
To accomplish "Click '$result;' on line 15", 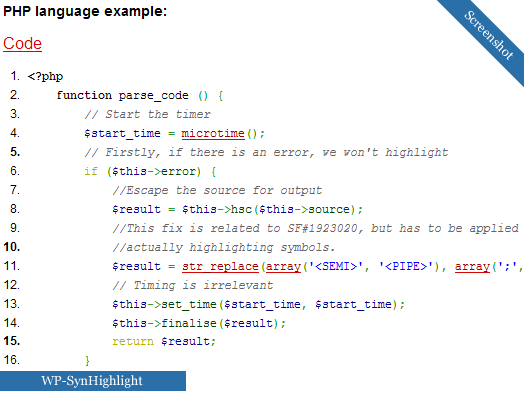I will tap(188, 342).
